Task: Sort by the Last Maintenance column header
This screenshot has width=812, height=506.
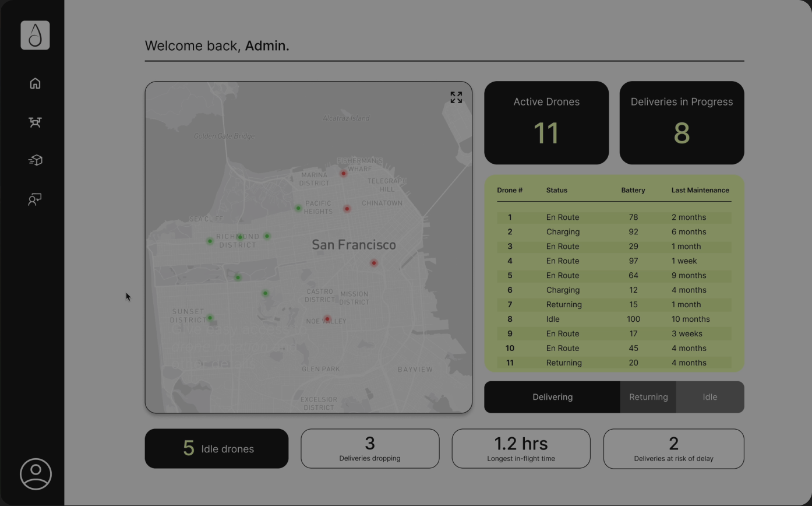Action: coord(700,190)
